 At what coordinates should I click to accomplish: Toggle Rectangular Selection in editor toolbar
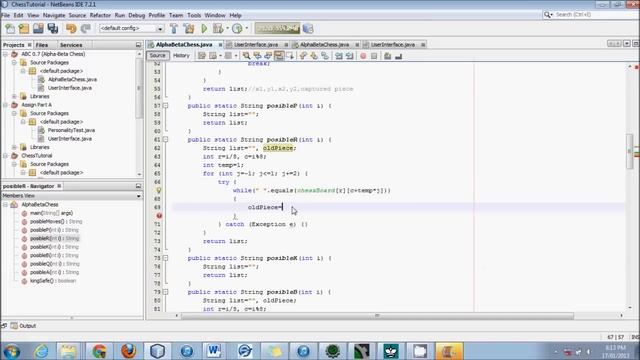290,56
